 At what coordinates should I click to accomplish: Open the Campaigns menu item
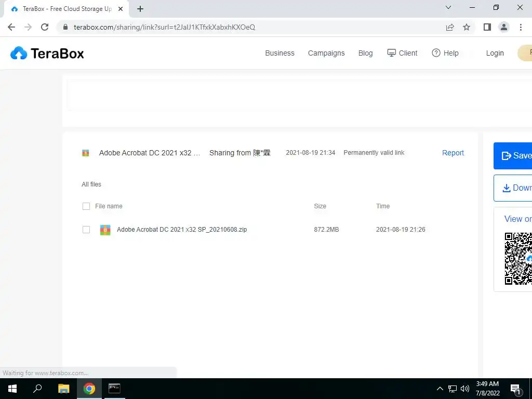(x=326, y=54)
